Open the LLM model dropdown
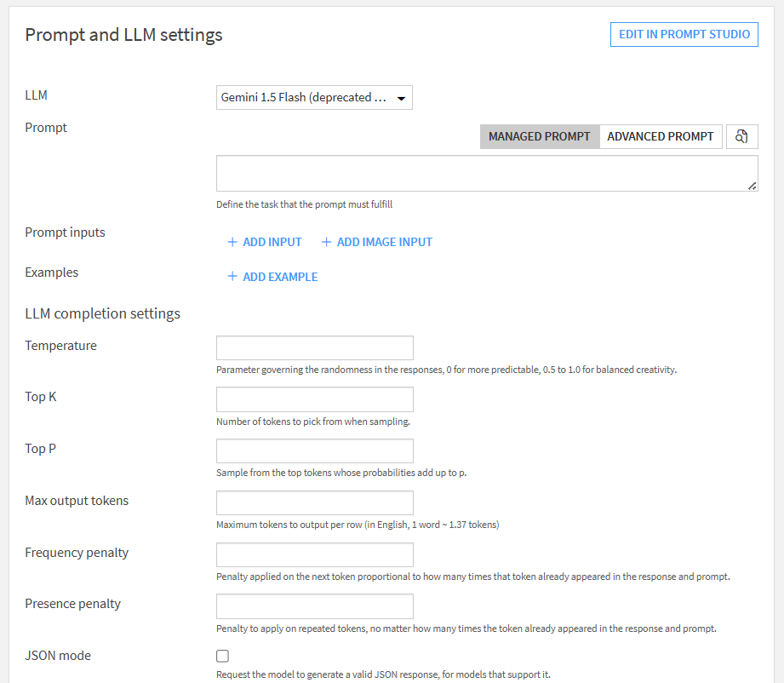 (x=314, y=98)
